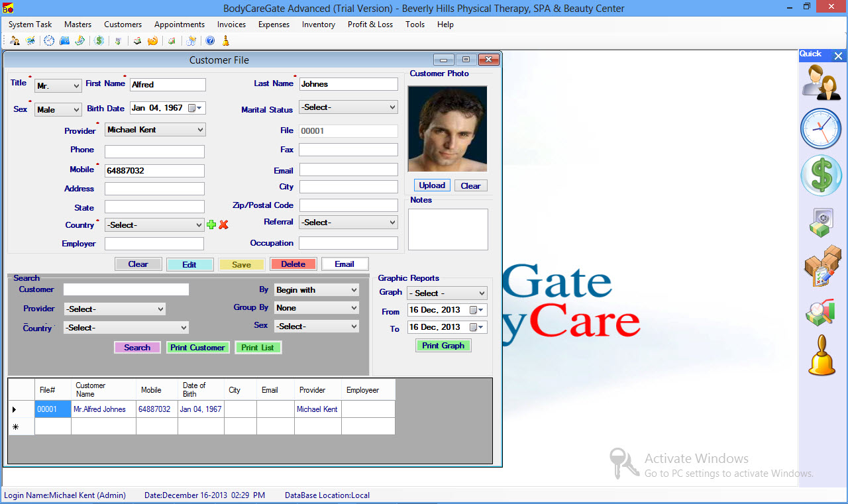Expand the Graph dropdown in Graphic Reports
The image size is (848, 504).
tap(481, 293)
